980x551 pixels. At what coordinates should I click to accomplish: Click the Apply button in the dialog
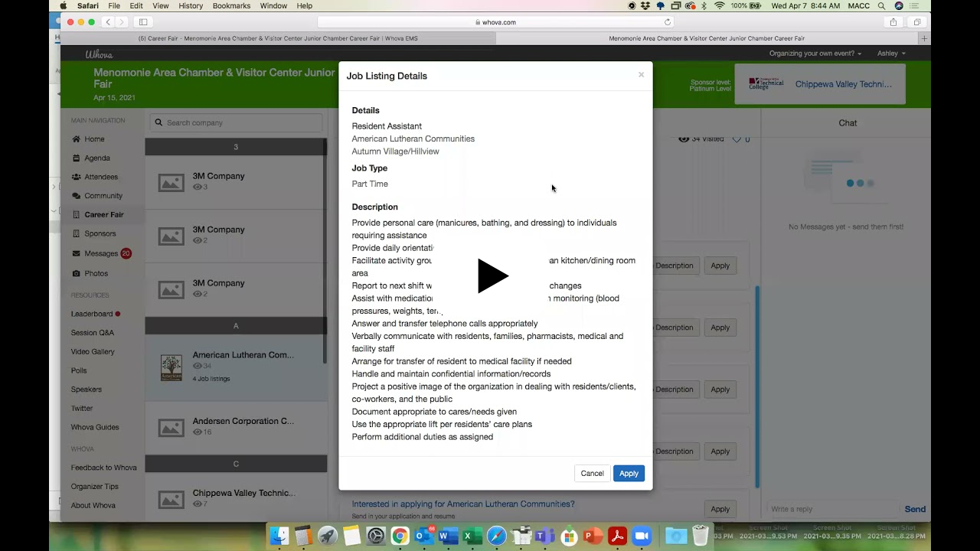[629, 474]
